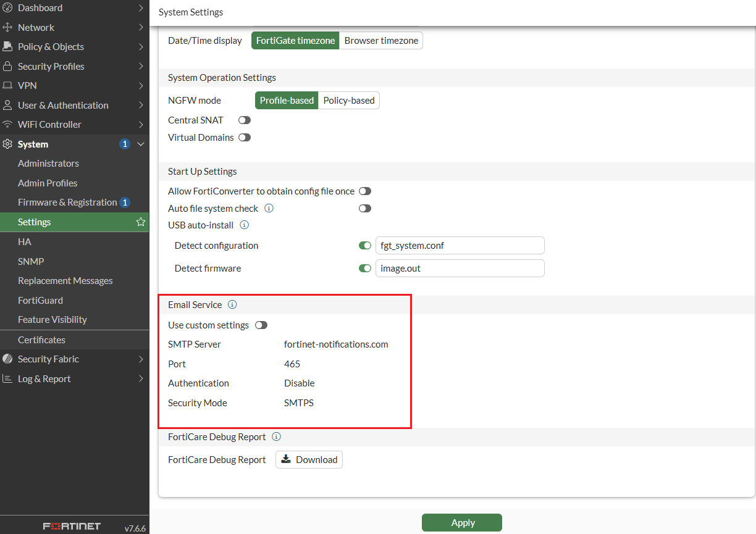Expand WiFi Controller chevron

point(141,124)
